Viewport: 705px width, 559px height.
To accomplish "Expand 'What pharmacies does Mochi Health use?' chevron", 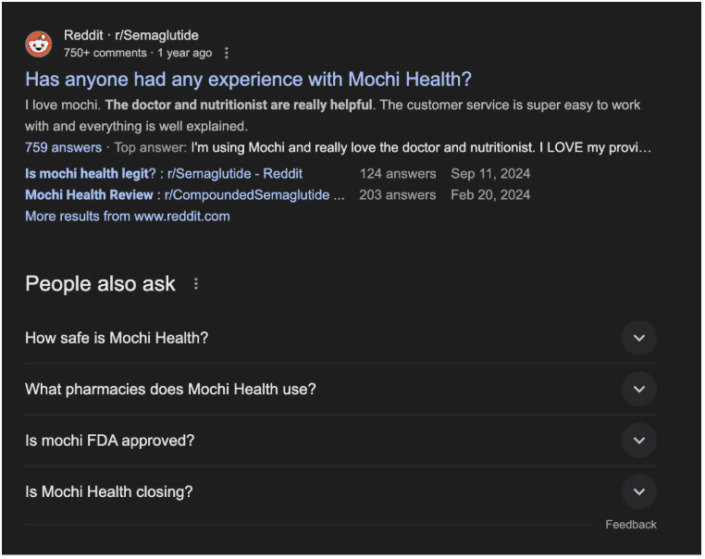I will (639, 389).
